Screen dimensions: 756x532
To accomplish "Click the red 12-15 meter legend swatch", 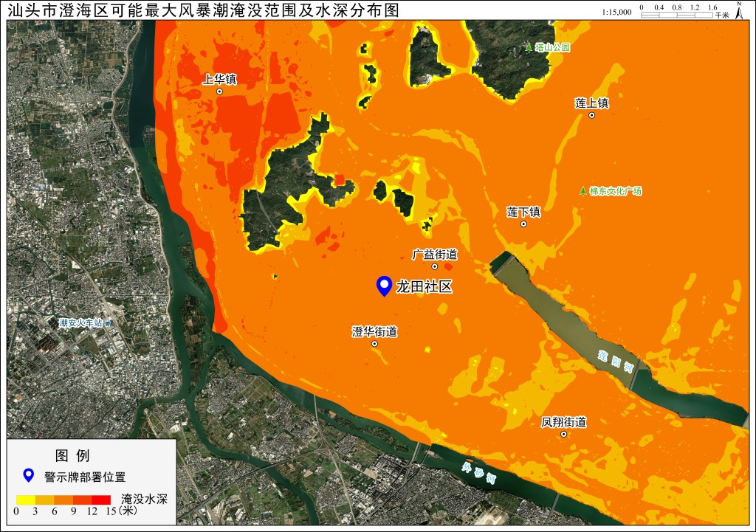I will [101, 500].
